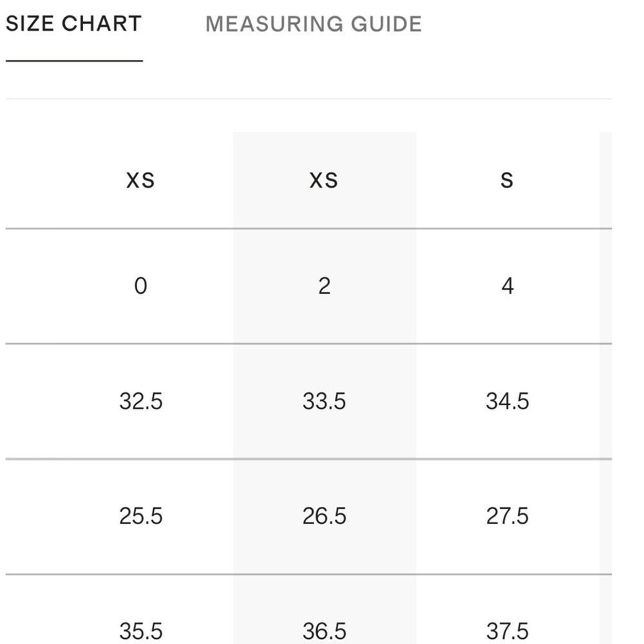Click the 36.5 measurement value
This screenshot has height=644, width=644.
[x=324, y=630]
